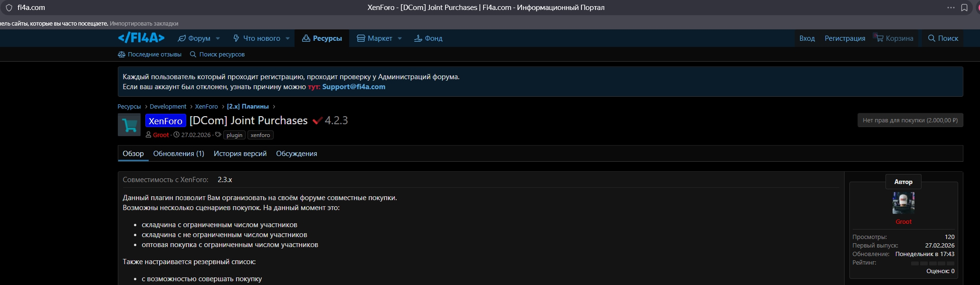
Task: Open the Что нового section
Action: (257, 38)
